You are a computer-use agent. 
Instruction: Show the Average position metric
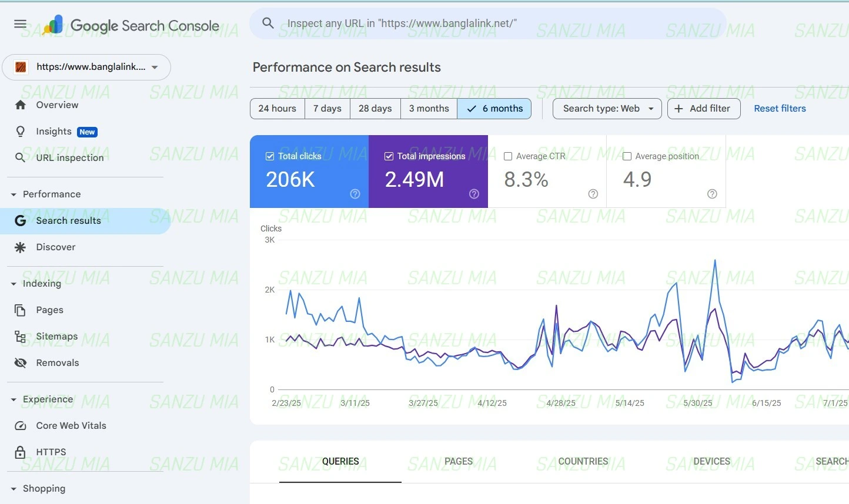click(627, 156)
